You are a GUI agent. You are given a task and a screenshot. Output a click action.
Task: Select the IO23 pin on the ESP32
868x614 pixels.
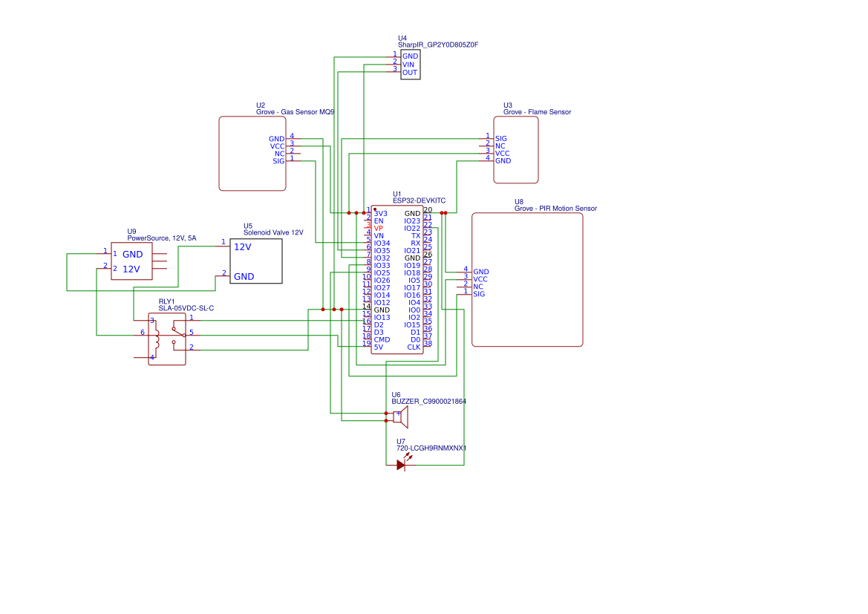click(x=412, y=221)
